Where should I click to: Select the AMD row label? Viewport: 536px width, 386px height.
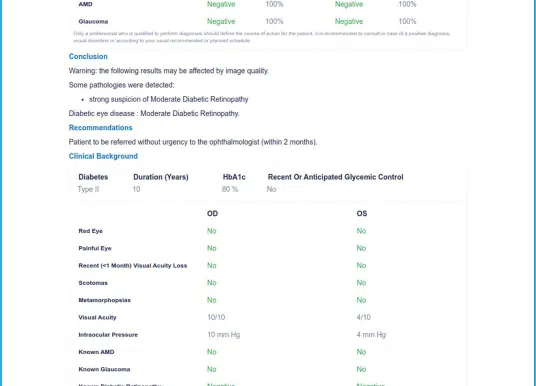pyautogui.click(x=85, y=4)
